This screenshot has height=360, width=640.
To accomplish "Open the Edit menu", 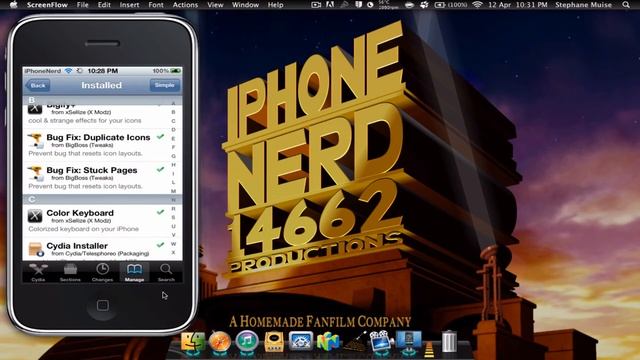I will click(104, 5).
